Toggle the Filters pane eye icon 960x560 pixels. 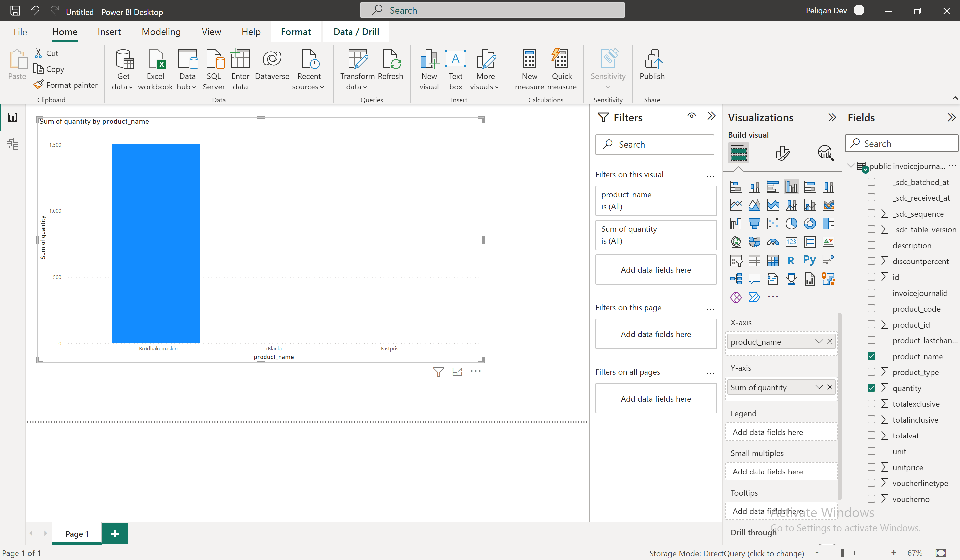[x=692, y=116]
